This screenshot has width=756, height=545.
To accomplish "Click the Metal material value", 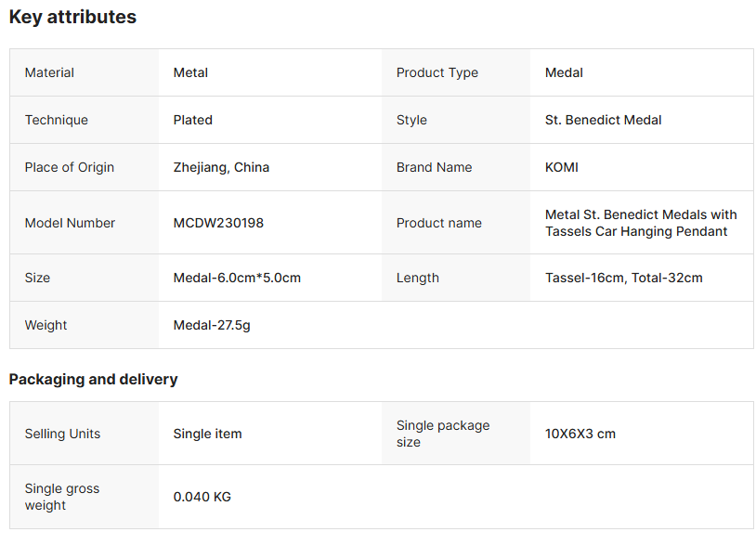I will click(190, 72).
